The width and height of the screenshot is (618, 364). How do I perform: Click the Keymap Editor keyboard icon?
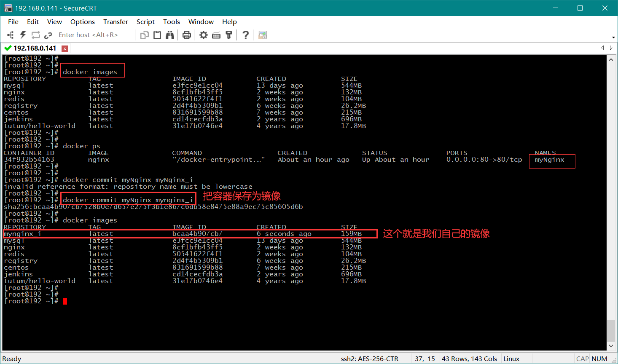coord(216,35)
